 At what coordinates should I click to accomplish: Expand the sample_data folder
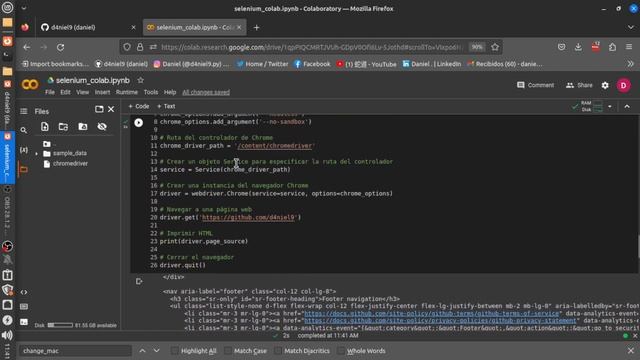36,153
